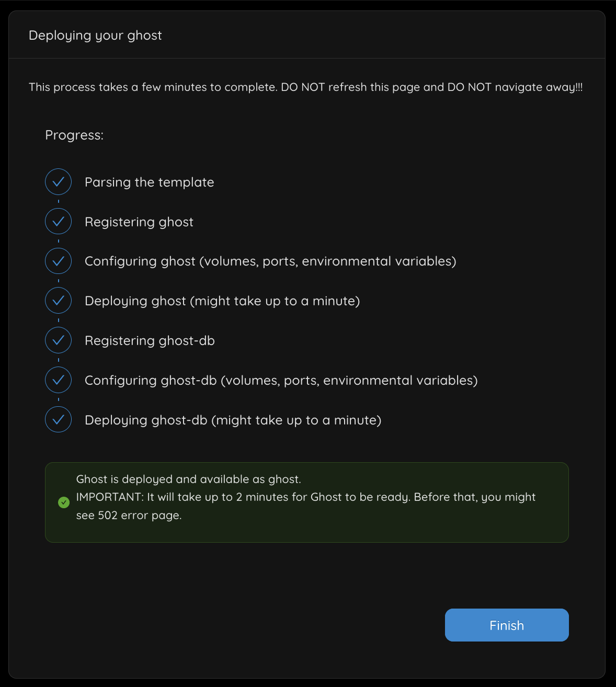Image resolution: width=616 pixels, height=687 pixels.
Task: Select the "Registering ghost-db" step text
Action: 150,340
